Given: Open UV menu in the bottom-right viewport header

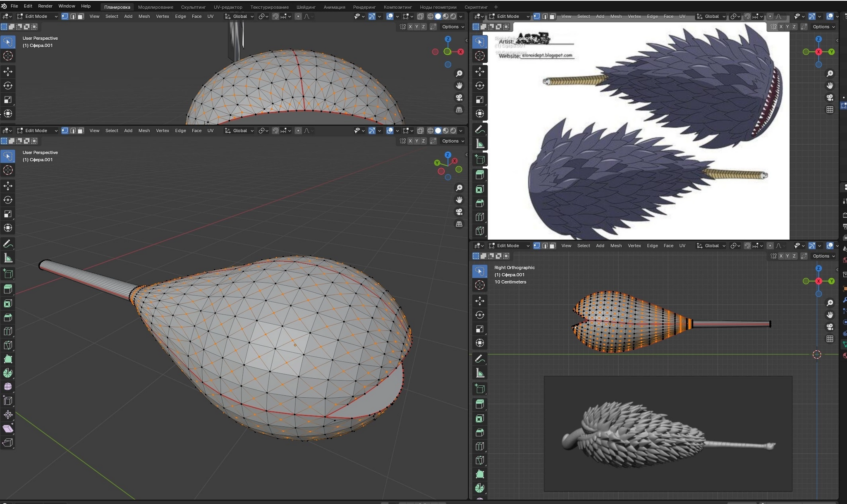Looking at the screenshot, I should tap(682, 246).
